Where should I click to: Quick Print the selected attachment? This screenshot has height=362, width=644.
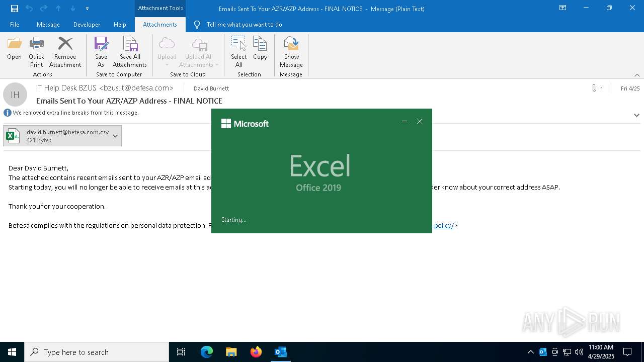pos(36,52)
